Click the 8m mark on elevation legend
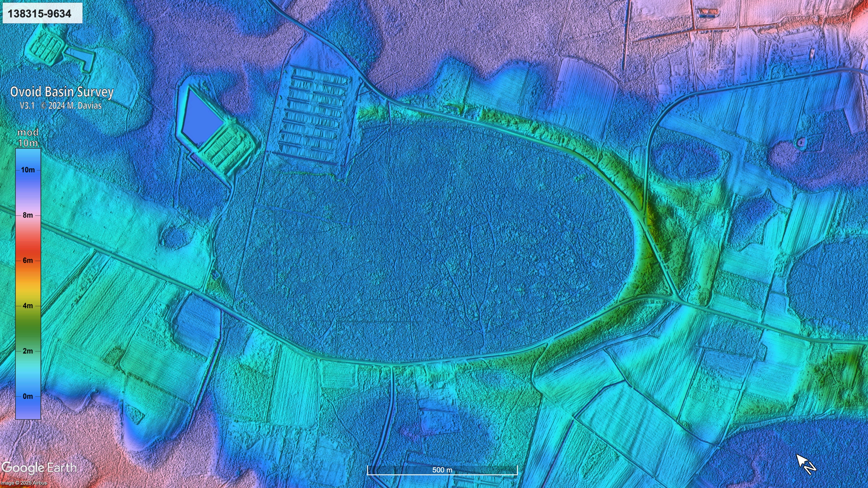The width and height of the screenshot is (868, 488). pyautogui.click(x=28, y=215)
